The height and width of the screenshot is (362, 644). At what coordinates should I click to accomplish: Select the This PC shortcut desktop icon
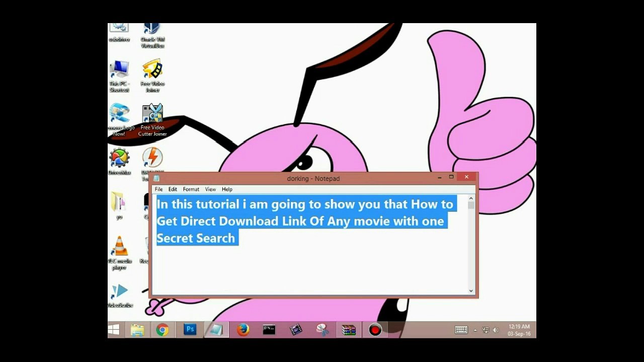(x=119, y=76)
